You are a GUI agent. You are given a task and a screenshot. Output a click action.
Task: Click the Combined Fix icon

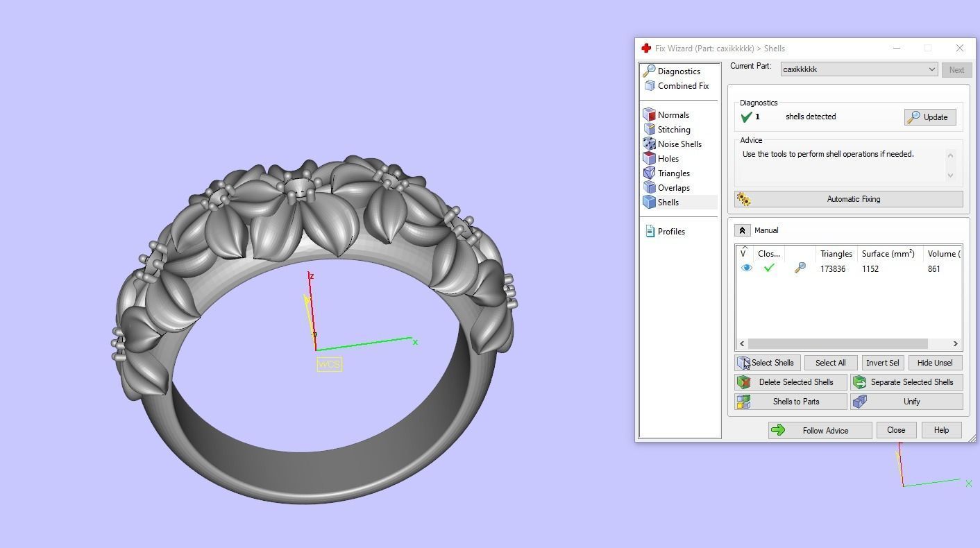650,86
